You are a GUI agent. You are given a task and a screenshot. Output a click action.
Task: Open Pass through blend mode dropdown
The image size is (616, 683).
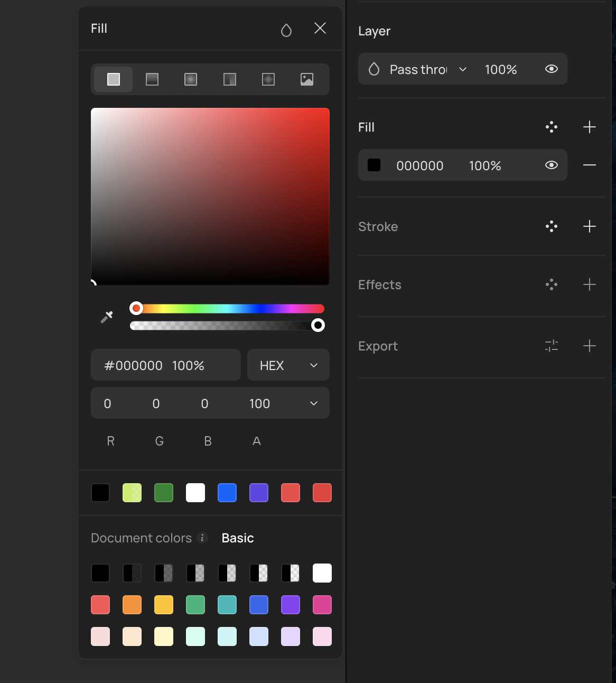click(428, 69)
